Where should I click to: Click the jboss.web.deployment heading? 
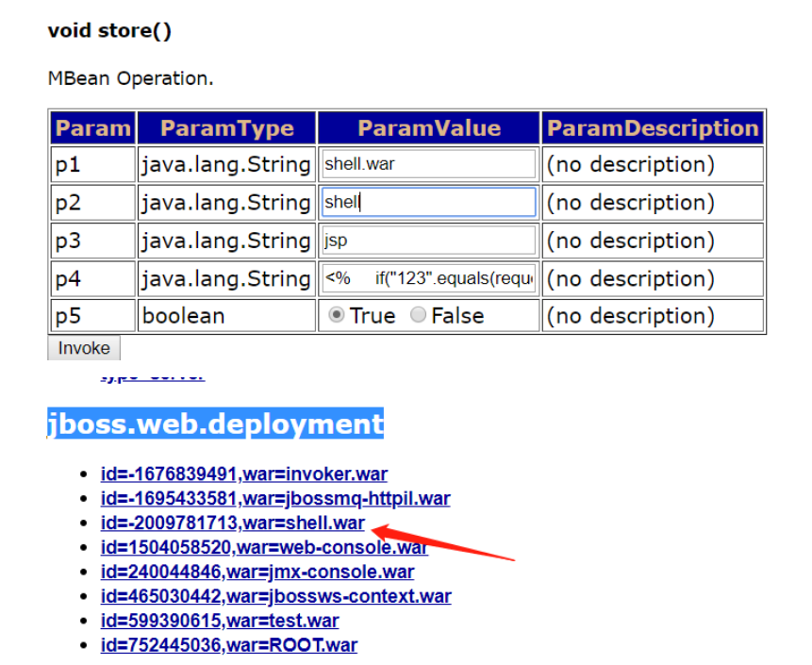point(215,424)
